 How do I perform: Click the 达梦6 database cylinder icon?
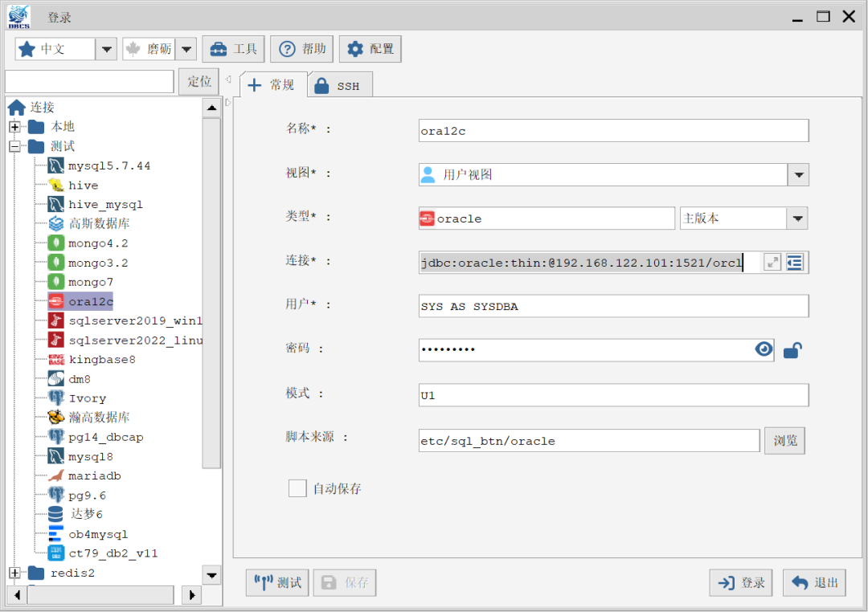[x=56, y=514]
